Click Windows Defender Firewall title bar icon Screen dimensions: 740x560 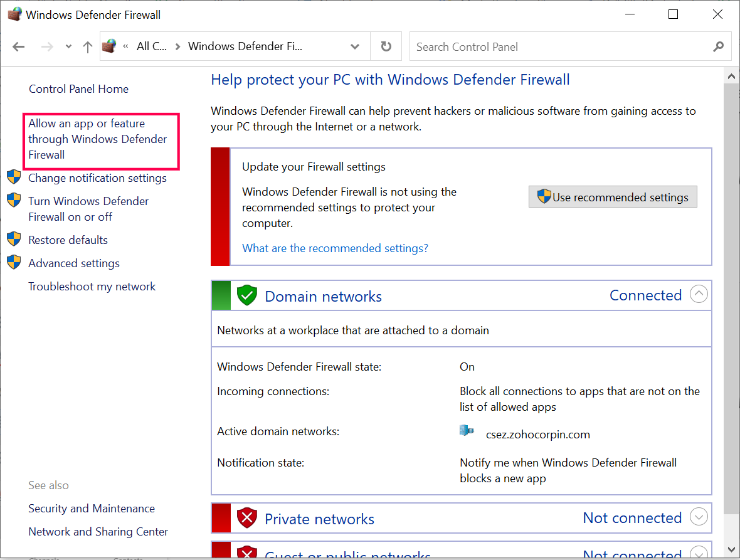14,14
